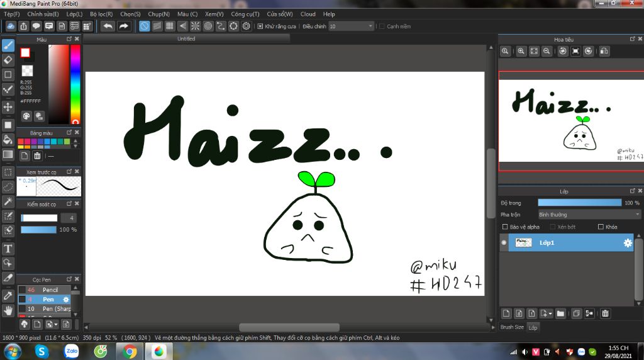The height and width of the screenshot is (360, 644).
Task: Open Lớp1 layer settings gear
Action: pos(628,243)
